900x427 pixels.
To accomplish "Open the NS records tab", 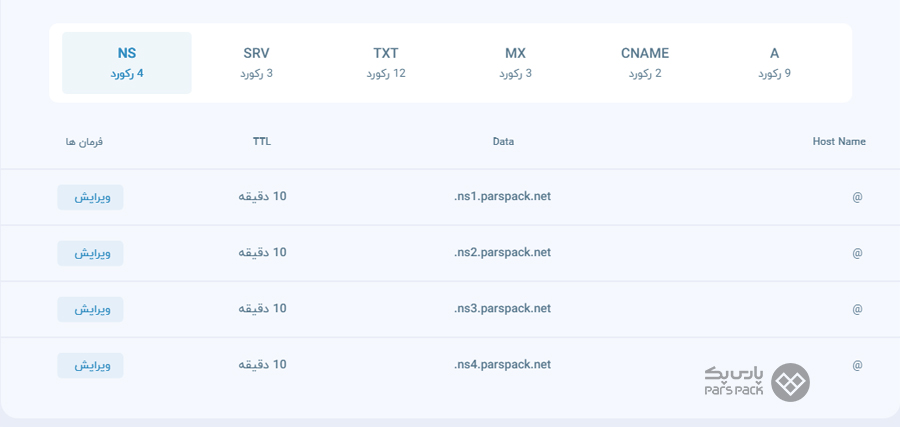I will (x=127, y=63).
